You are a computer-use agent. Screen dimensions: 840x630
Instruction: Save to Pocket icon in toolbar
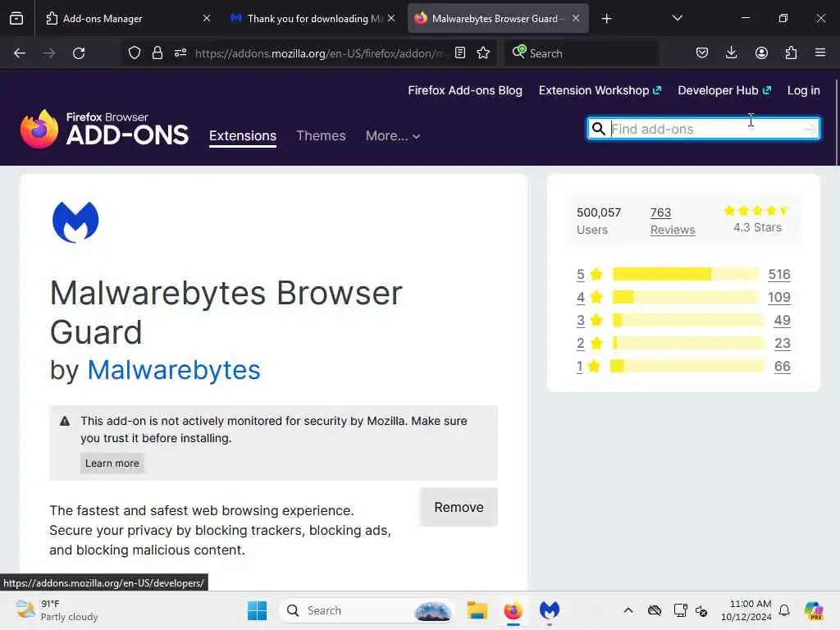[702, 53]
